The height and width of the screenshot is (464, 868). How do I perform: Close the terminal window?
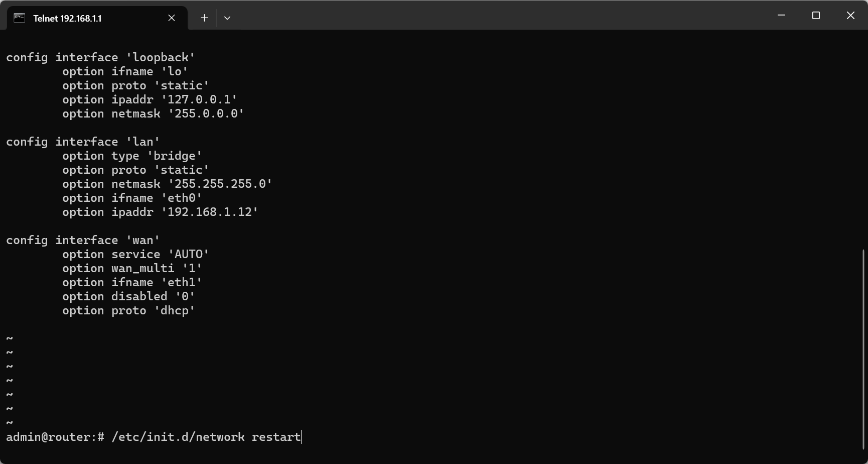850,16
